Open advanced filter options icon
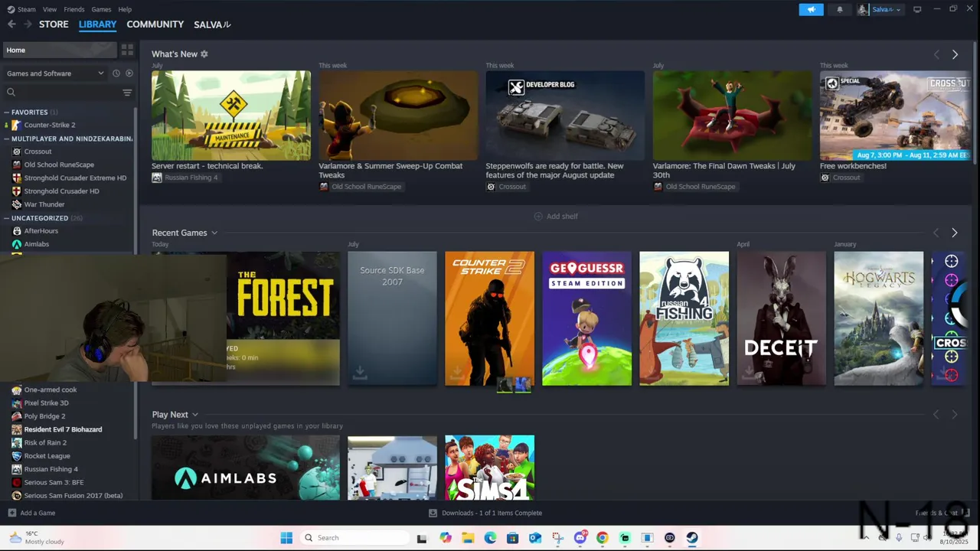Screen dimensions: 980x551 pyautogui.click(x=127, y=93)
